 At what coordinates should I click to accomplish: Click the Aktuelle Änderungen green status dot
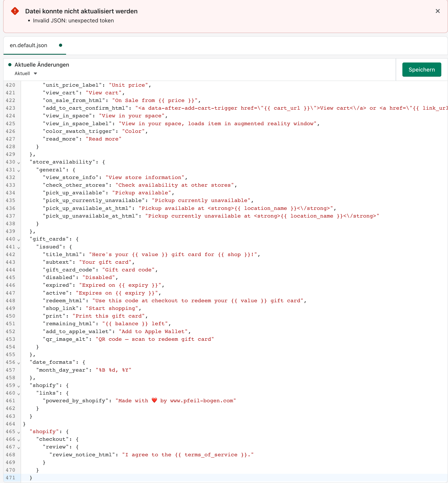[10, 65]
